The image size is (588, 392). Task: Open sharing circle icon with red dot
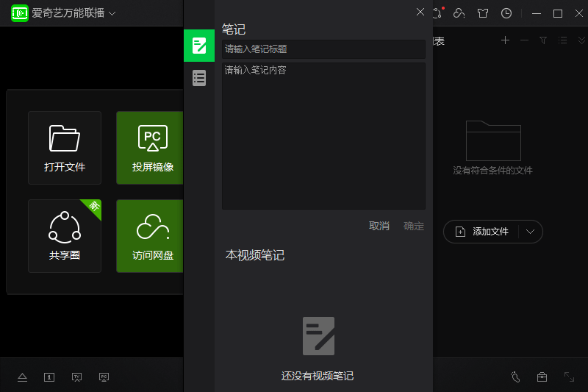pyautogui.click(x=437, y=13)
